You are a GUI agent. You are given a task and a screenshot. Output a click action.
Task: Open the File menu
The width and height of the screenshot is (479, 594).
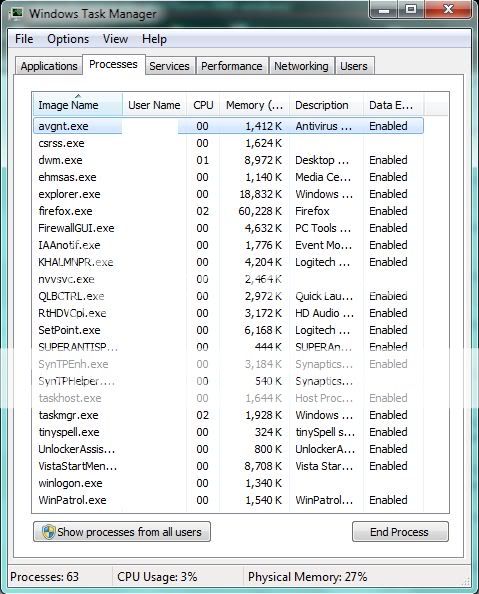click(24, 39)
